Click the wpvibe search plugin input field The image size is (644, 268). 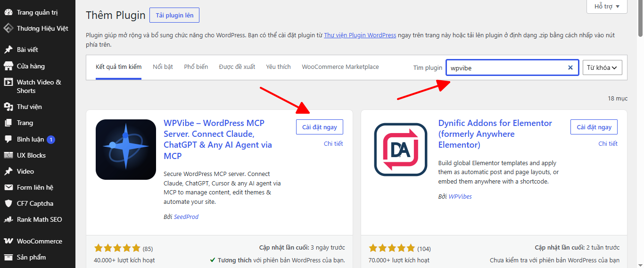(x=512, y=67)
